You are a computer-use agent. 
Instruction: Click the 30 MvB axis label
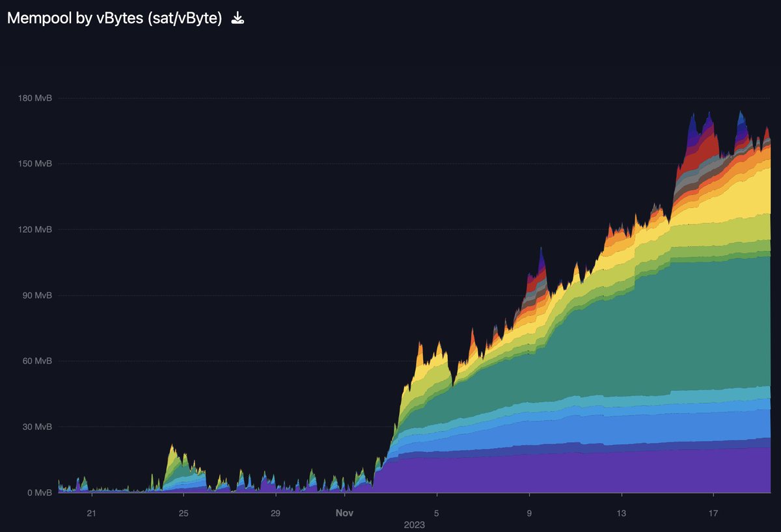(36, 427)
